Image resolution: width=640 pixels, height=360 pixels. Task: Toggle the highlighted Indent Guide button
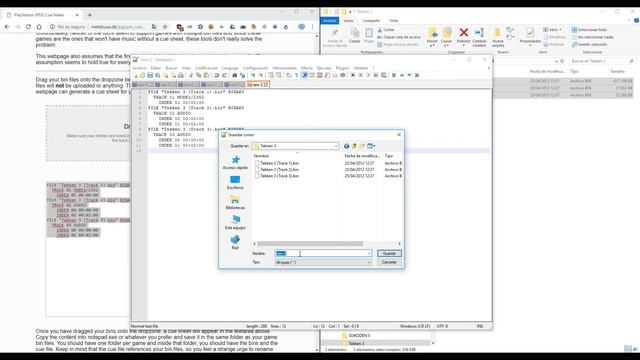coord(304,75)
